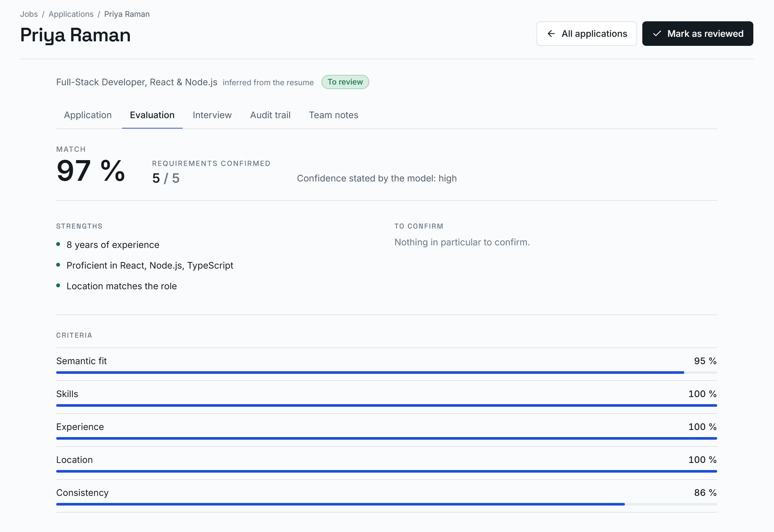This screenshot has height=532, width=774.
Task: Click the 97 % match score
Action: pyautogui.click(x=91, y=171)
